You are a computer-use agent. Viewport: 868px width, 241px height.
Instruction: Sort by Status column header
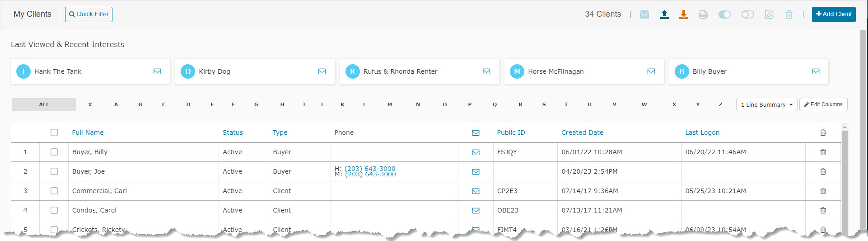click(x=233, y=132)
